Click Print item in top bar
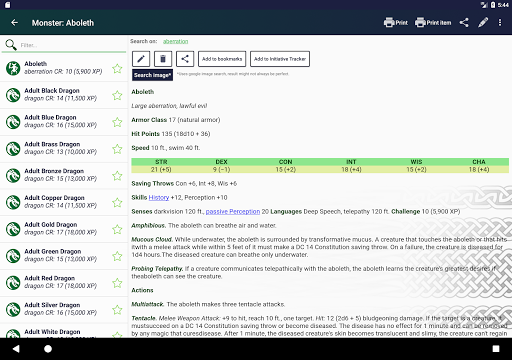The height and width of the screenshot is (360, 512). coord(433,23)
